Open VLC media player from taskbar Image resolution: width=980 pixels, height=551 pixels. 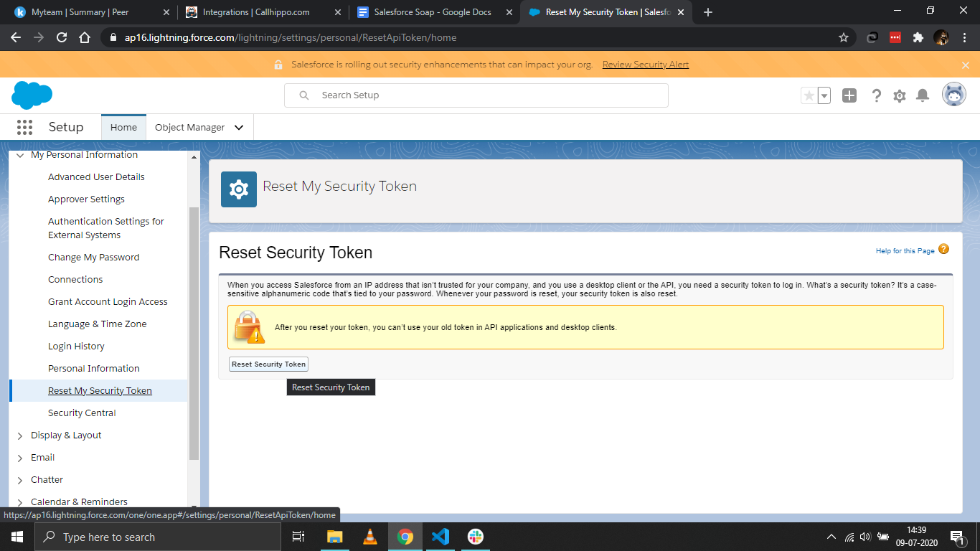(x=370, y=537)
